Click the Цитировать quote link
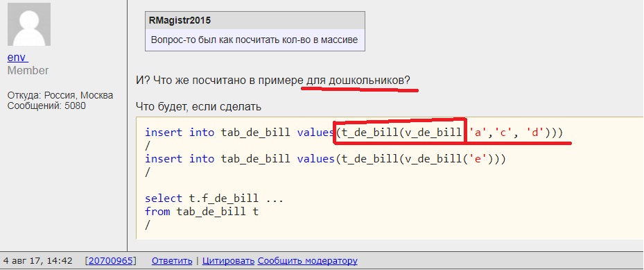This screenshot has height=270, width=644. tap(228, 260)
